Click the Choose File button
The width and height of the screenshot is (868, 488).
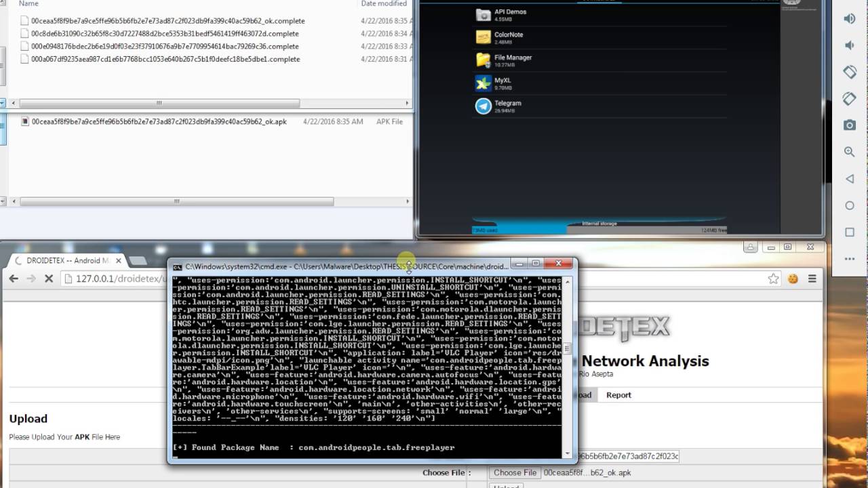click(515, 472)
